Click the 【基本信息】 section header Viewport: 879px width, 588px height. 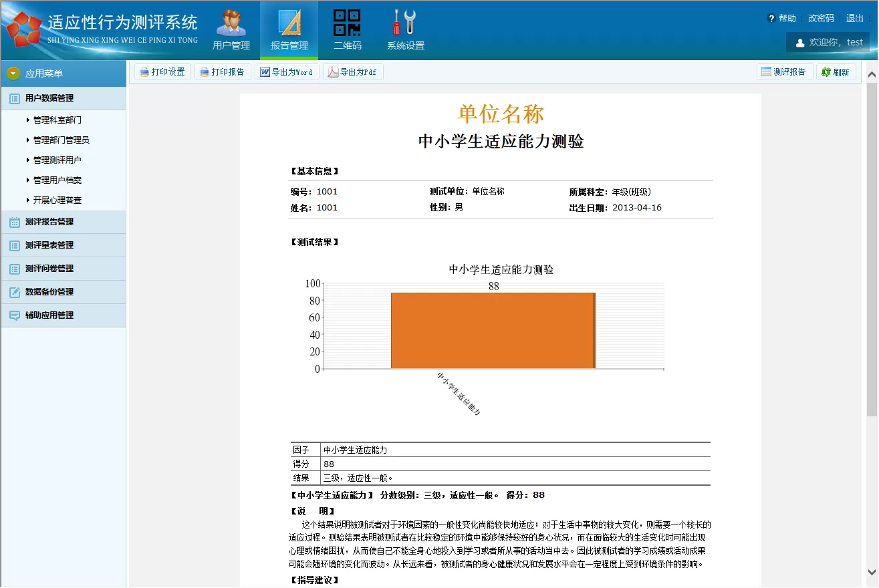pos(316,172)
